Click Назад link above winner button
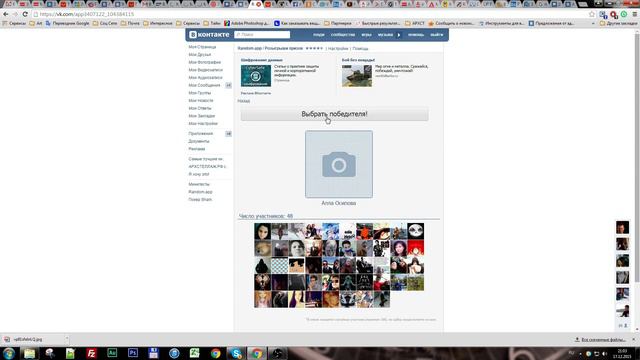Screen dimensions: 640x360 [244, 101]
